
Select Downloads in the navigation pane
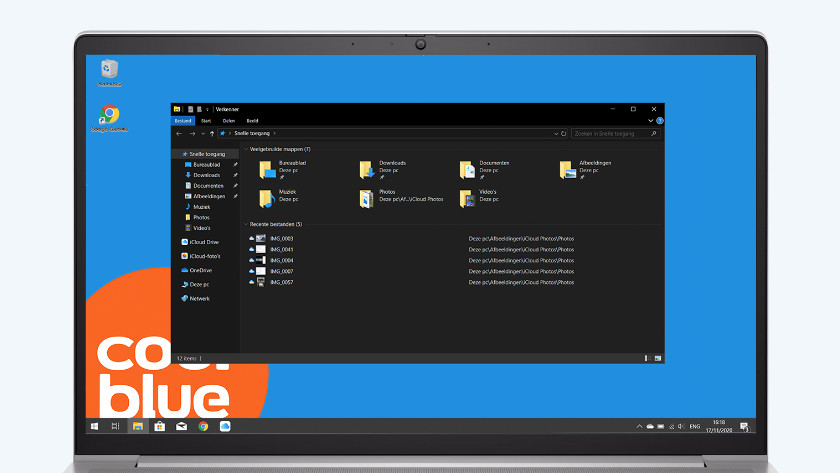tap(206, 175)
